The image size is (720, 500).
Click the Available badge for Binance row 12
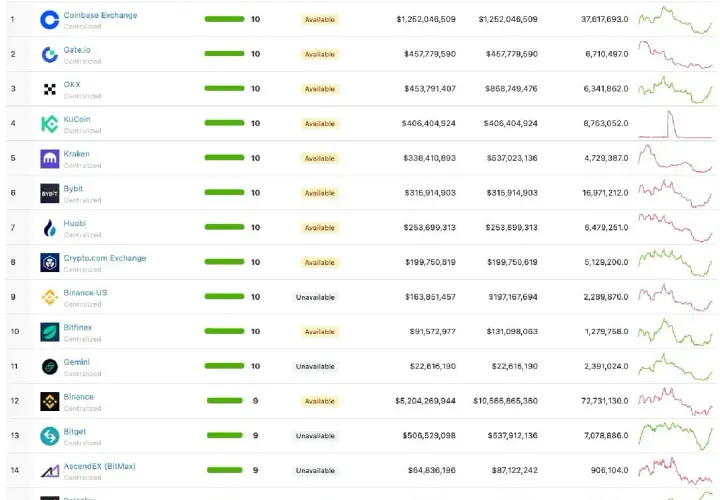click(x=320, y=401)
